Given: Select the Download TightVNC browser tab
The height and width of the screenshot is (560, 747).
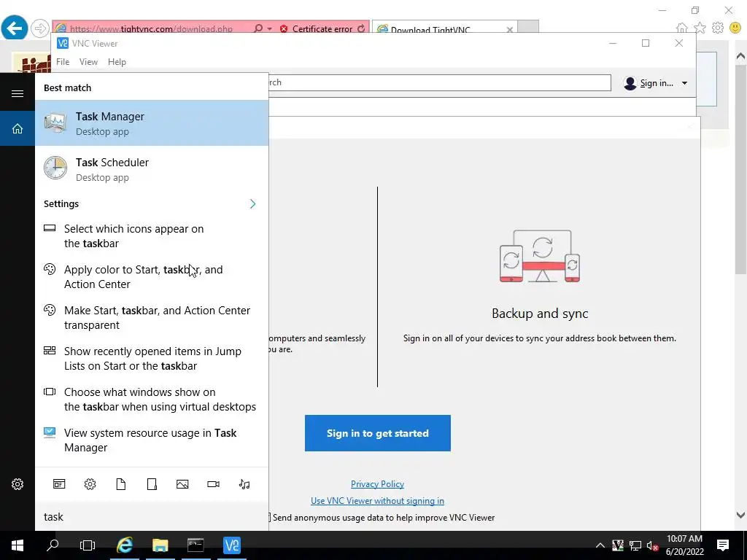Looking at the screenshot, I should tap(438, 28).
